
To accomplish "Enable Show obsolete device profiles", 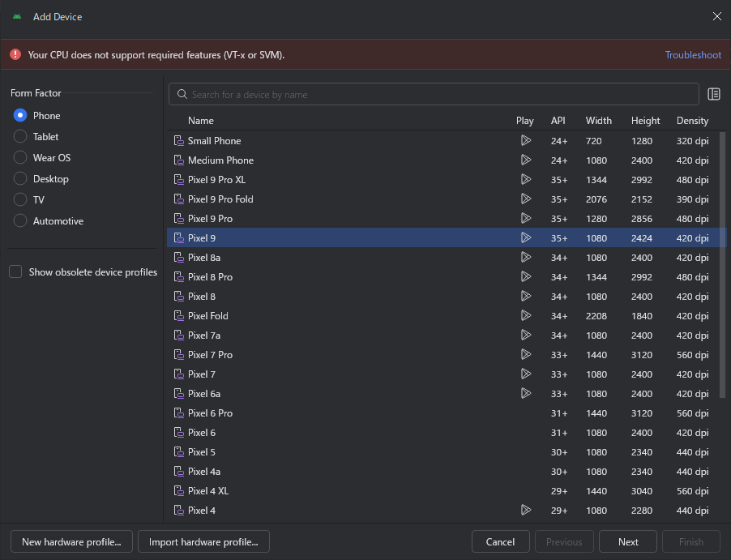I will (x=83, y=271).
